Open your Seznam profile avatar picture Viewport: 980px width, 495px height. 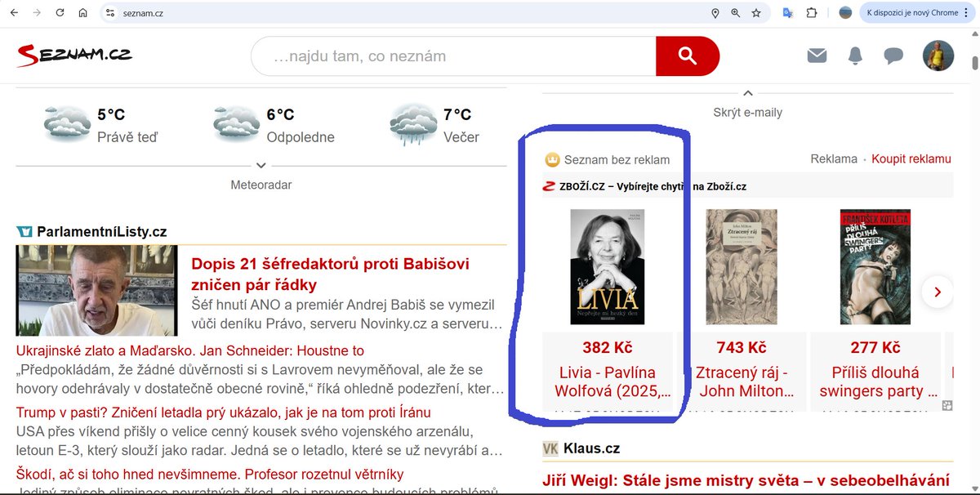click(x=938, y=56)
